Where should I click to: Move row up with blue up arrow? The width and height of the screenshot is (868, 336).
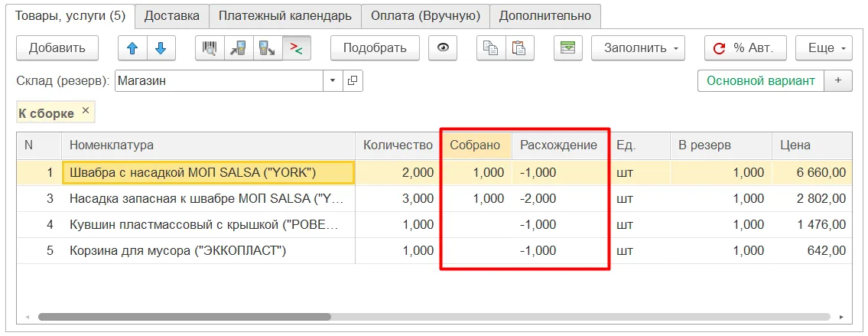click(132, 48)
